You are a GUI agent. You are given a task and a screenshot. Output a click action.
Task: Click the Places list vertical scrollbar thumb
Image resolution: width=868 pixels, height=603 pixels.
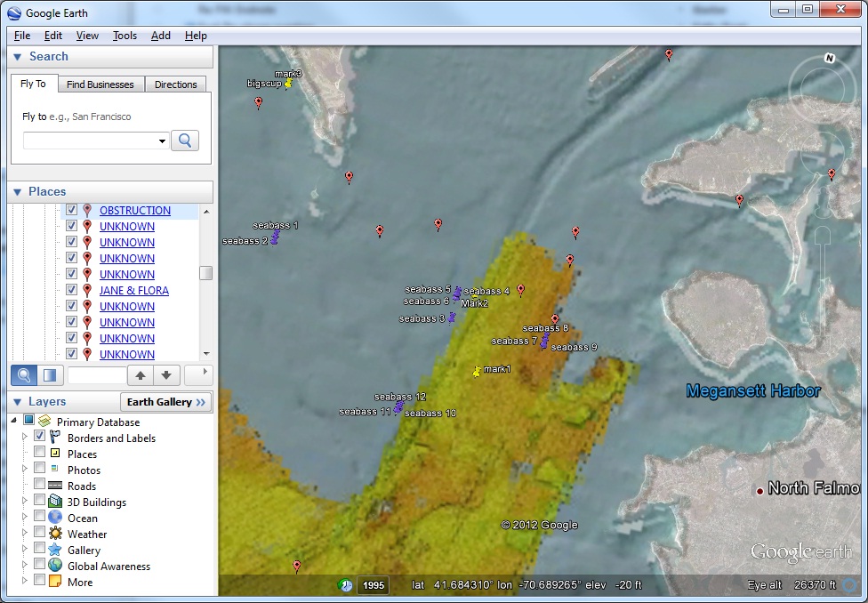(205, 273)
